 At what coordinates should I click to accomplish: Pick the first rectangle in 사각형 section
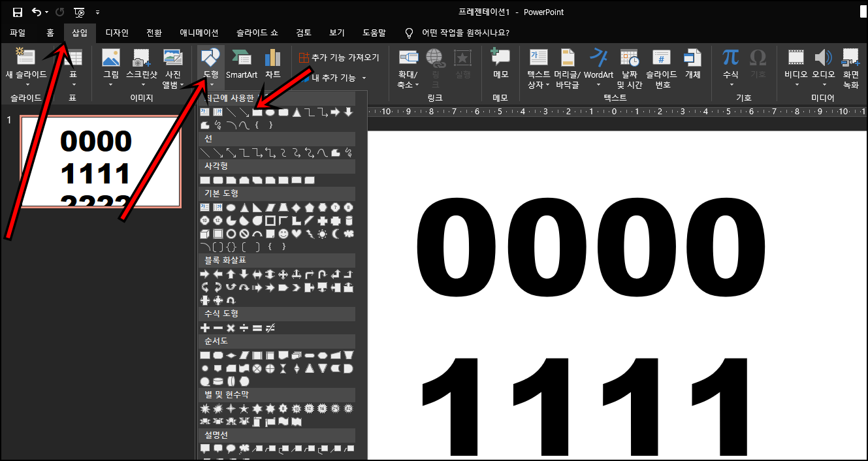204,180
